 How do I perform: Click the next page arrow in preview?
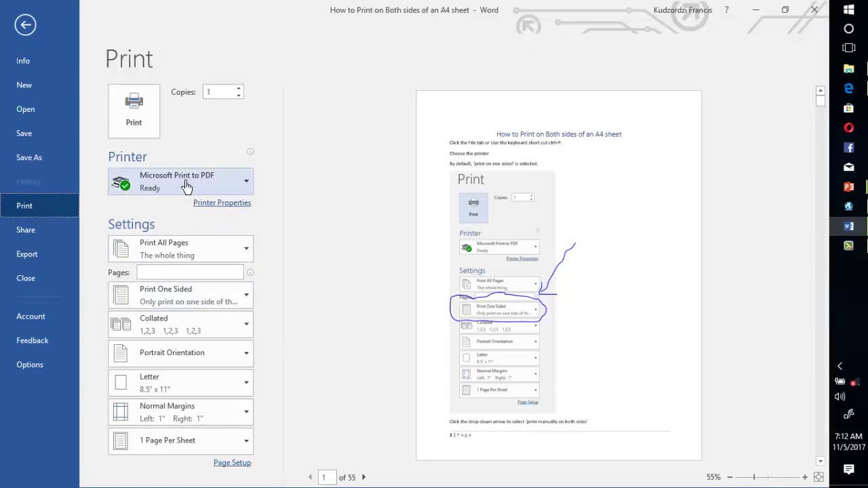[363, 477]
